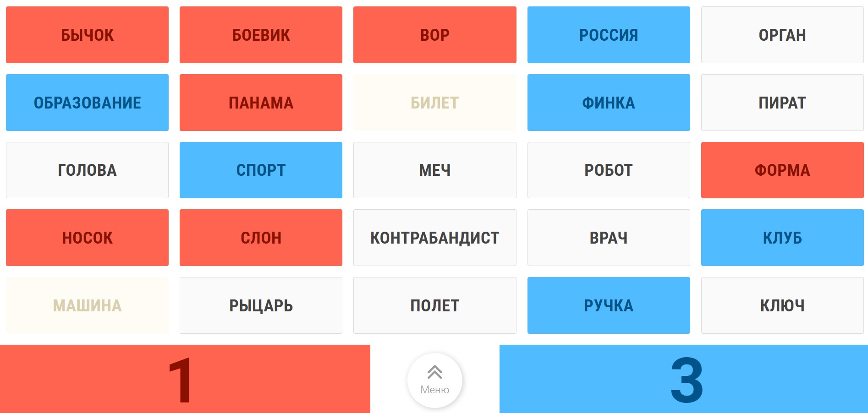Image resolution: width=868 pixels, height=413 pixels.
Task: Choose the КОНТРАБАНДИСТ card
Action: coord(434,237)
